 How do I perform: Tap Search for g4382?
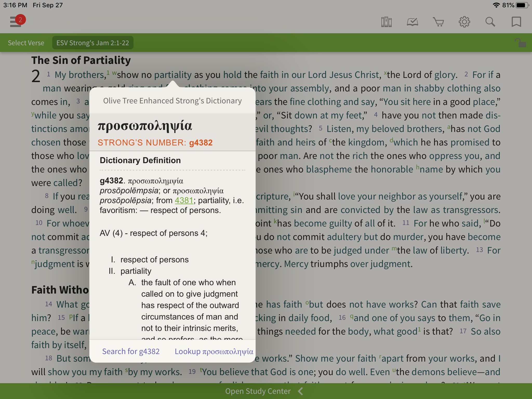point(131,351)
